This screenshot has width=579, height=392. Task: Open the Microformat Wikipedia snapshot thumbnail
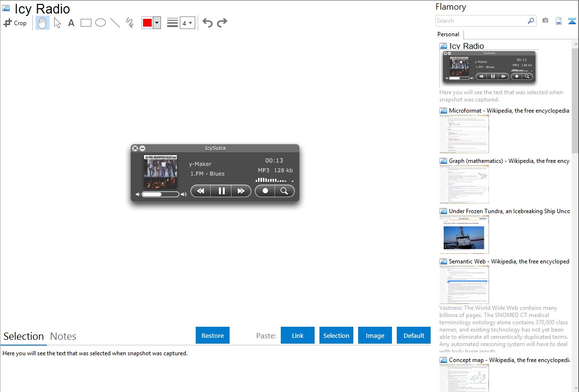[x=464, y=134]
